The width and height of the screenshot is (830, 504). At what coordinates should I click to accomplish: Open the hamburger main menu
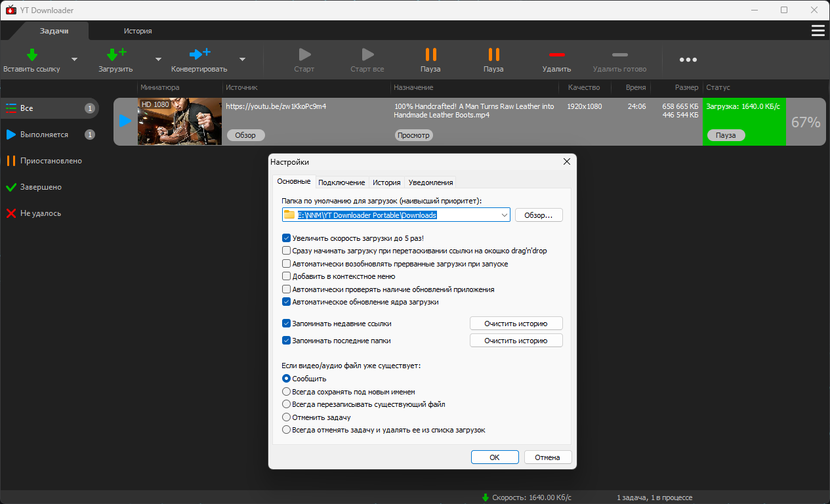pos(818,31)
